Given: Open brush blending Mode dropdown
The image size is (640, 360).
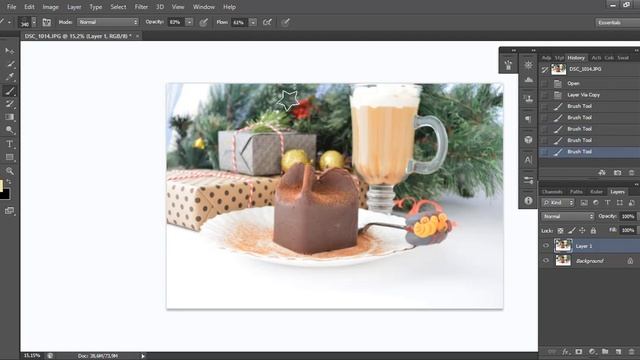Looking at the screenshot, I should (x=108, y=22).
